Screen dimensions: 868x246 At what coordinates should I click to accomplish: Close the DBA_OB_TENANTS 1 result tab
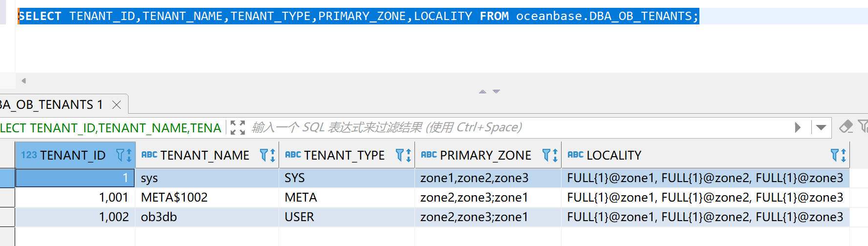116,105
